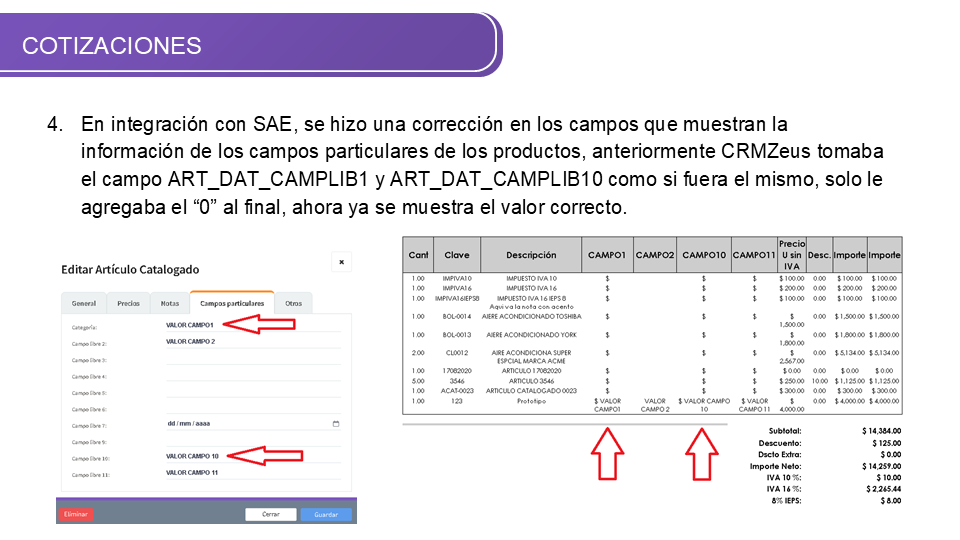The image size is (960, 540).
Task: Click the Cerrar button
Action: click(271, 514)
